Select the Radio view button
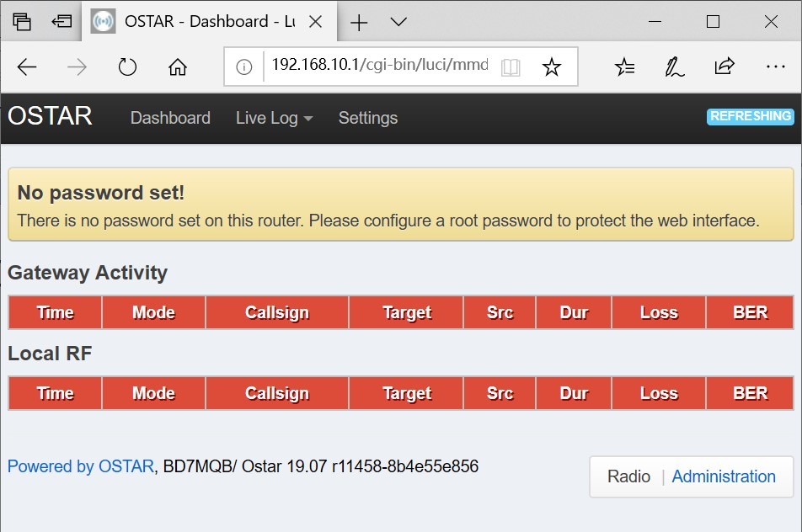 (628, 476)
